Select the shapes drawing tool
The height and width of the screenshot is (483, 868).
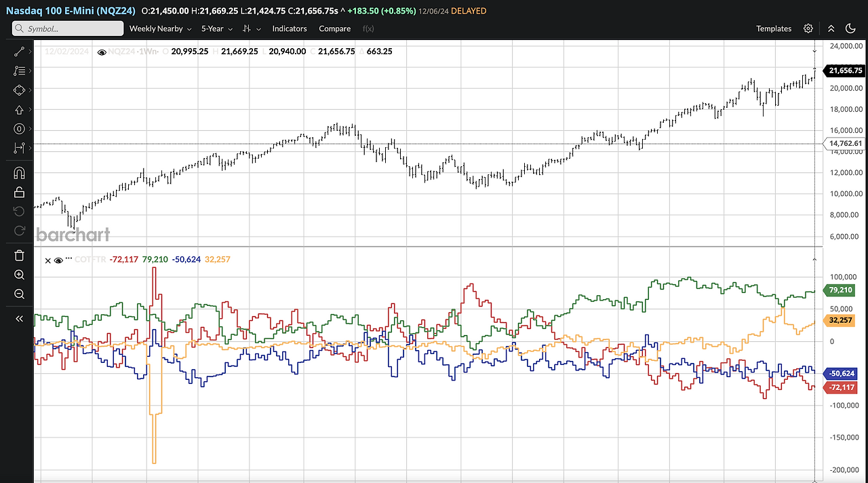click(x=19, y=90)
